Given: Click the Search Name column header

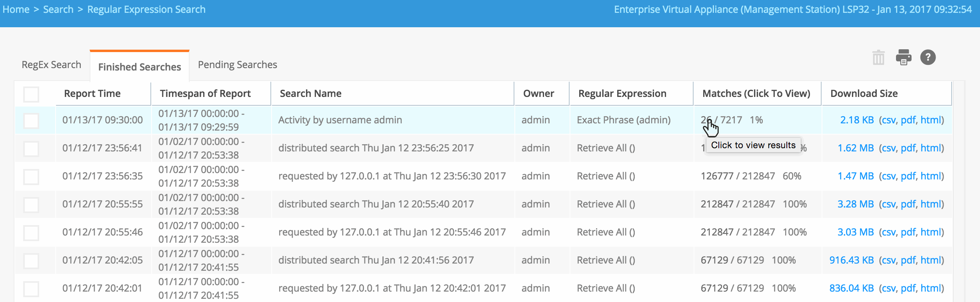Looking at the screenshot, I should coord(310,94).
